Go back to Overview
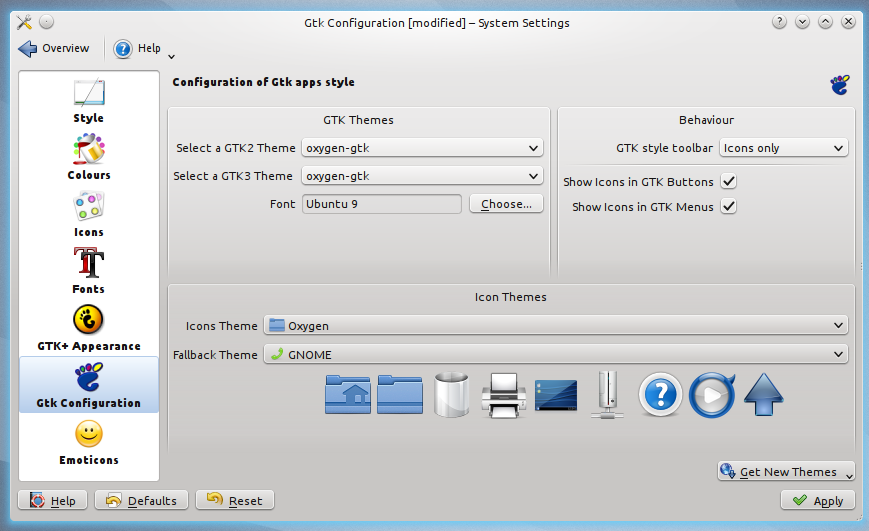 54,48
